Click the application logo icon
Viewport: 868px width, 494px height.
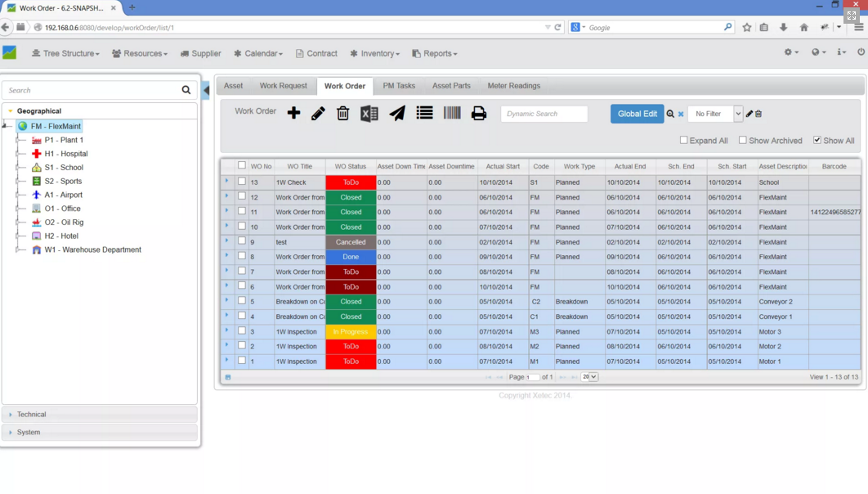click(10, 52)
